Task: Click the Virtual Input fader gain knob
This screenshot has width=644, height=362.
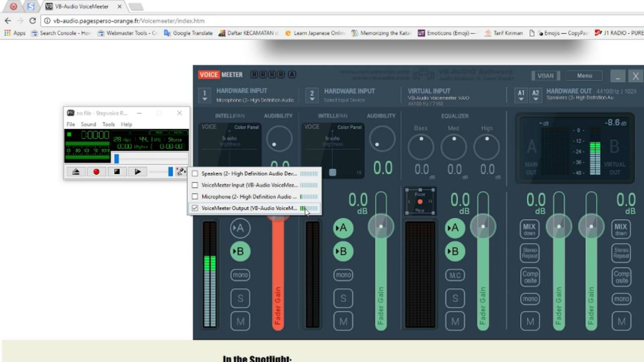Action: (x=483, y=226)
